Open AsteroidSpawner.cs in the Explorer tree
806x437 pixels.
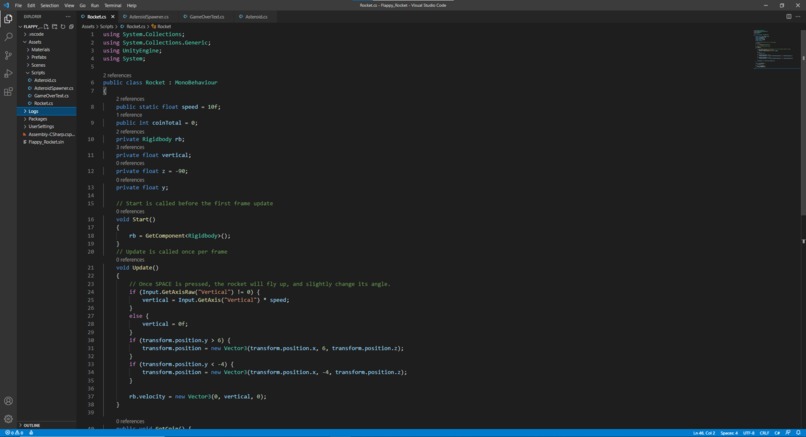coord(53,88)
